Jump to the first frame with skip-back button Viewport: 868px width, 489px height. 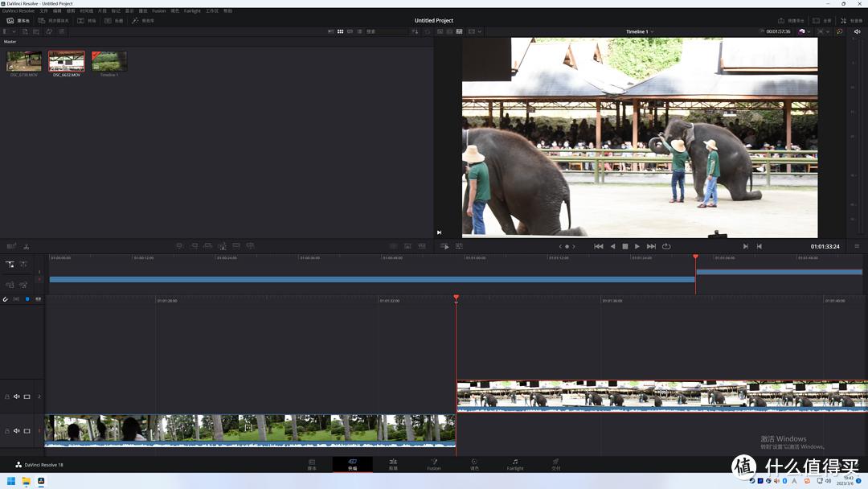[x=599, y=246]
